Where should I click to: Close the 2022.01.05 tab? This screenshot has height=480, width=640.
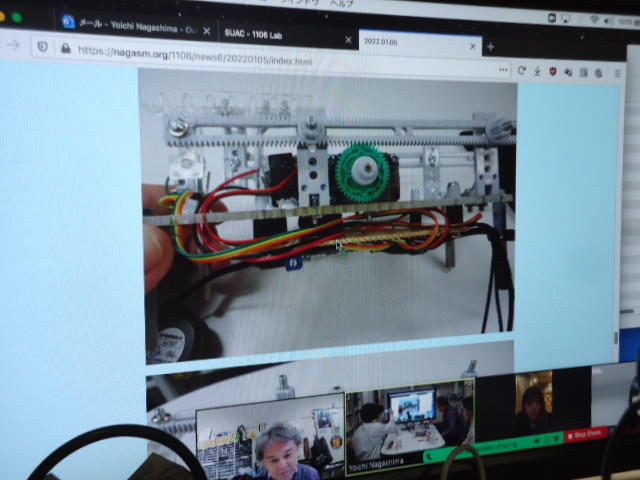point(473,47)
